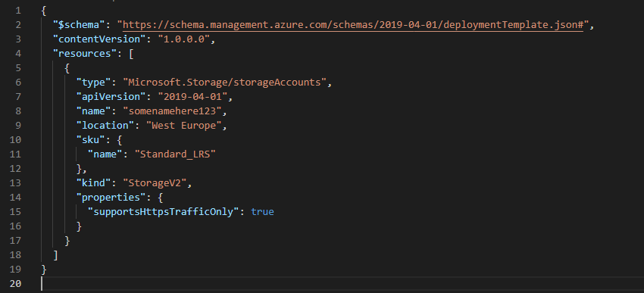This screenshot has height=293, width=644.
Task: Select the "StorageV2" value
Action: click(155, 183)
